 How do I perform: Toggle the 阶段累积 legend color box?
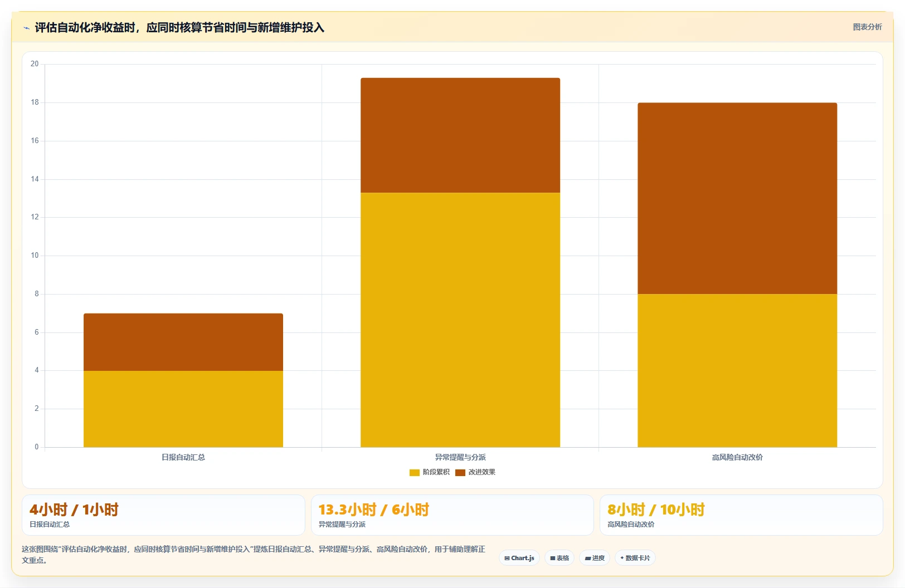pos(415,472)
